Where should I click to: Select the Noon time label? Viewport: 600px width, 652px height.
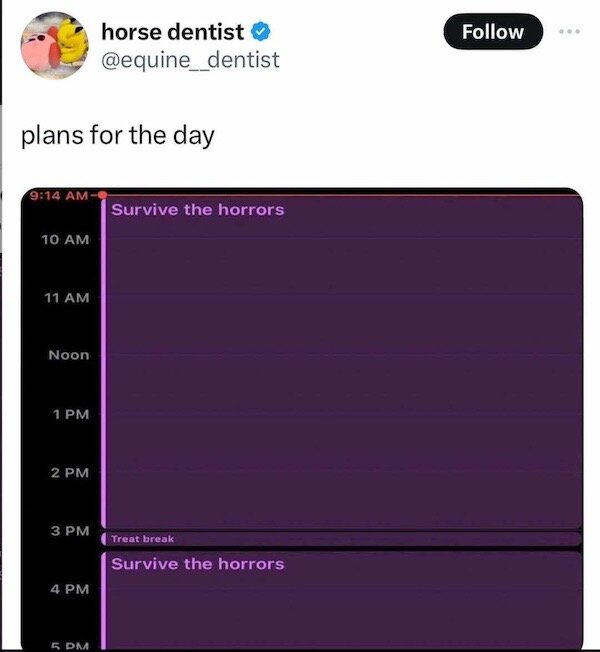click(69, 355)
